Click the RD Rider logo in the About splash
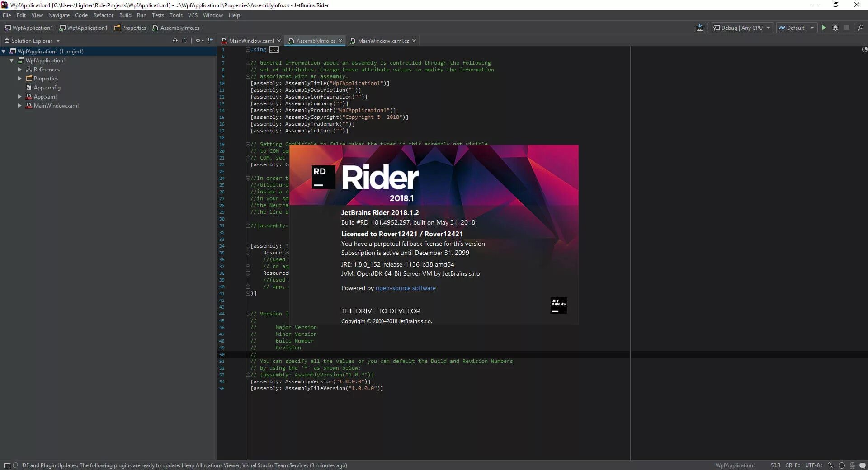The height and width of the screenshot is (470, 868). (323, 177)
